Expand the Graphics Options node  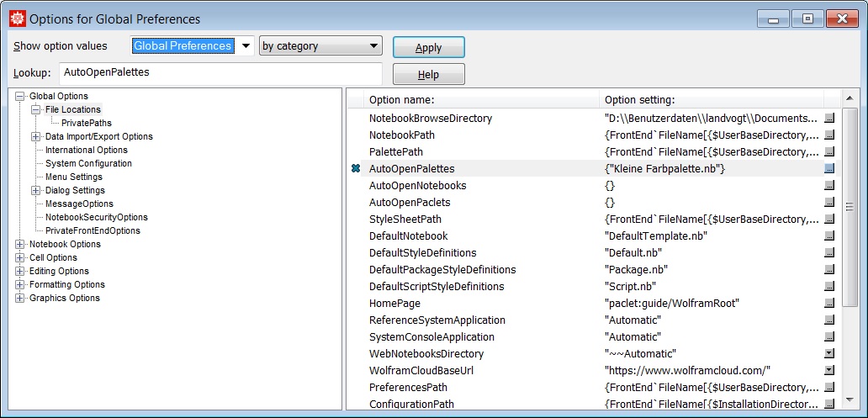pos(20,298)
